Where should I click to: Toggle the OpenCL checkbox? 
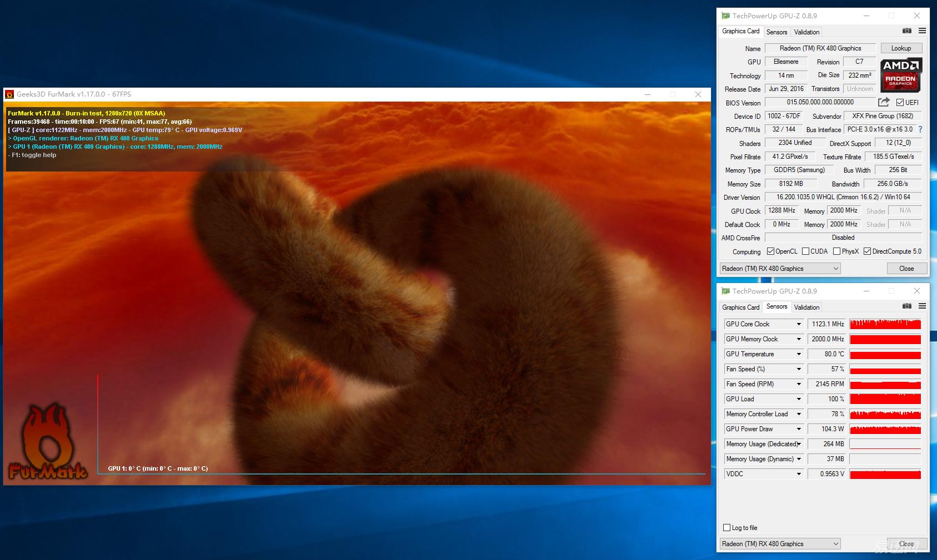[x=770, y=251]
